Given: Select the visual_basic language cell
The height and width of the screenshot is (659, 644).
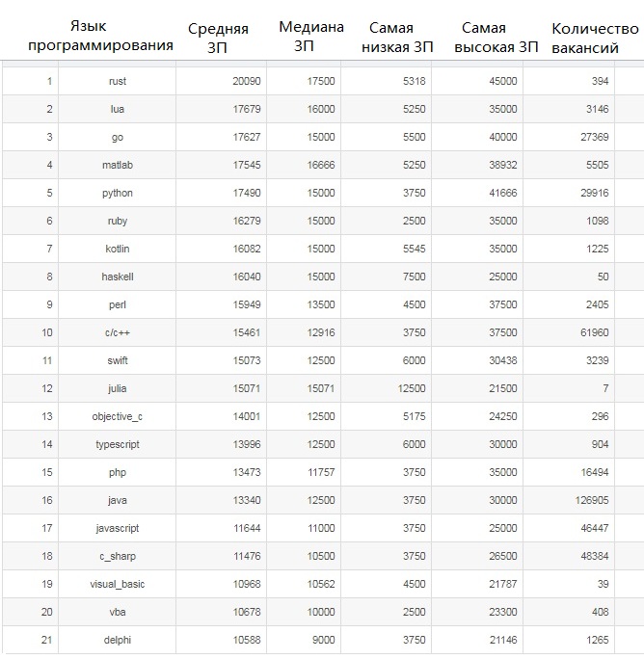Looking at the screenshot, I should click(117, 584).
